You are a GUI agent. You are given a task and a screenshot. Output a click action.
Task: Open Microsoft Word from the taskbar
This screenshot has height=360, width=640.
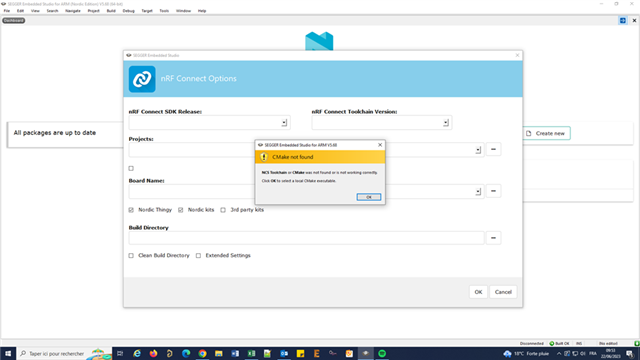[235, 353]
